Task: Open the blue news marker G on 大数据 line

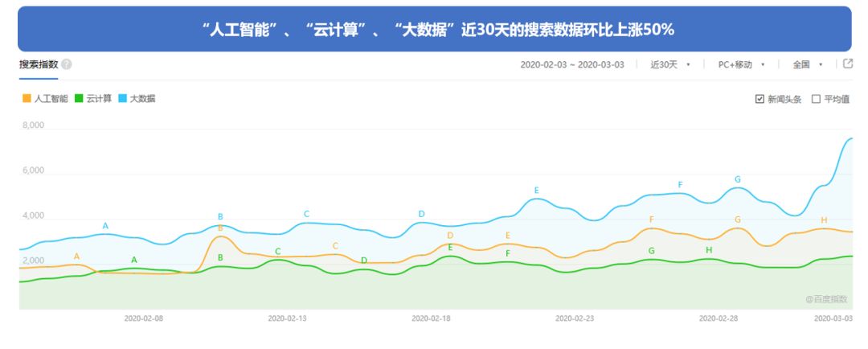Action: pos(738,179)
